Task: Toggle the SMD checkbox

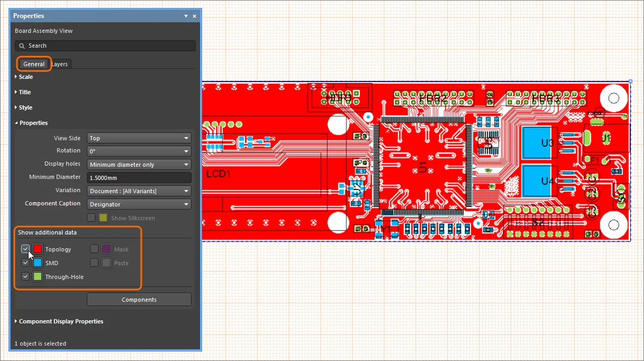Action: 25,263
